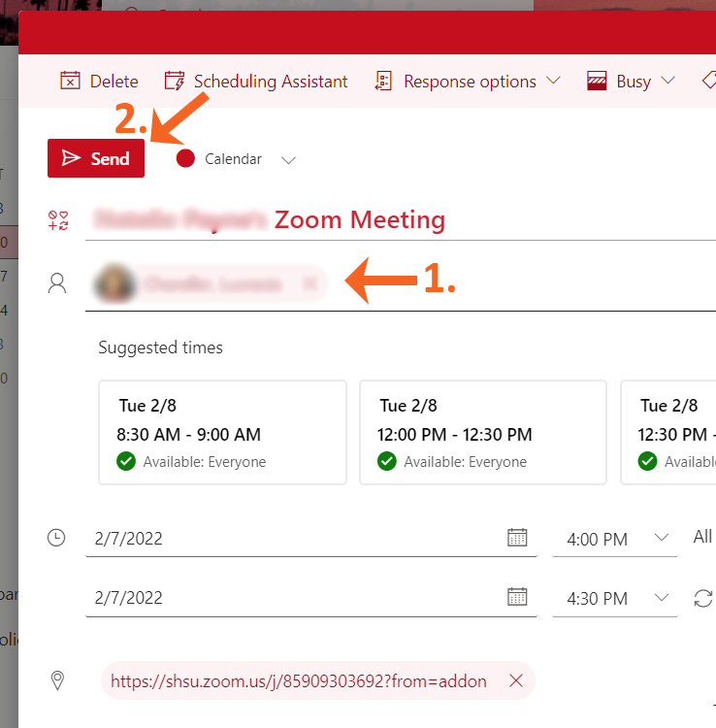The image size is (716, 728).
Task: Remove the Zoom link location with the X
Action: coord(516,681)
